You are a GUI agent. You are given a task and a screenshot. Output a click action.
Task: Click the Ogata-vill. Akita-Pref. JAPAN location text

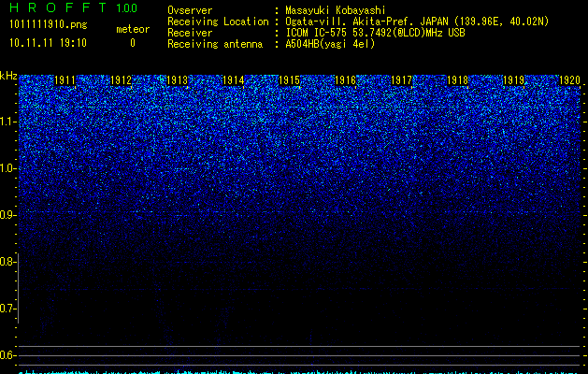click(x=417, y=22)
